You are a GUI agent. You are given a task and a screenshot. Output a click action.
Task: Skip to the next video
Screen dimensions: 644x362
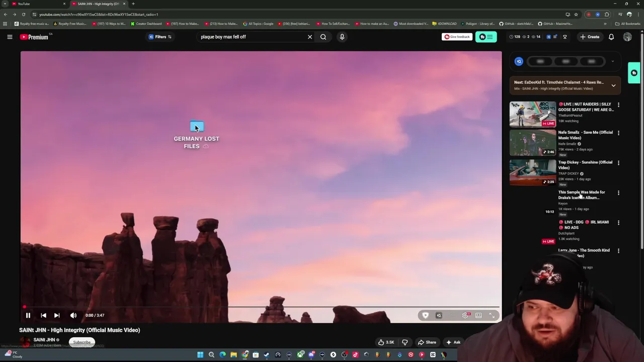[57, 315]
